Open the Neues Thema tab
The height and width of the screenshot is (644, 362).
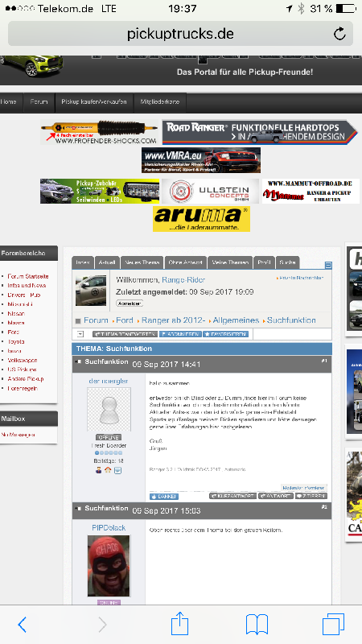142,262
